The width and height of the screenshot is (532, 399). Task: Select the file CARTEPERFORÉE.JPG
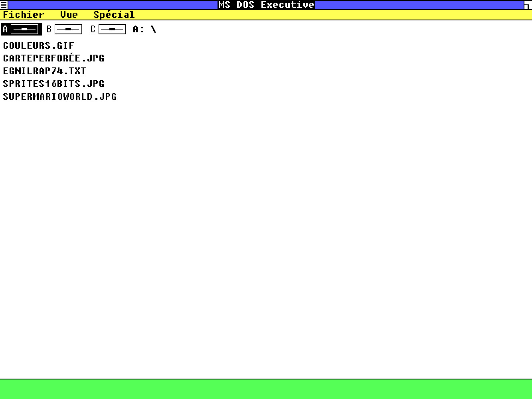53,58
